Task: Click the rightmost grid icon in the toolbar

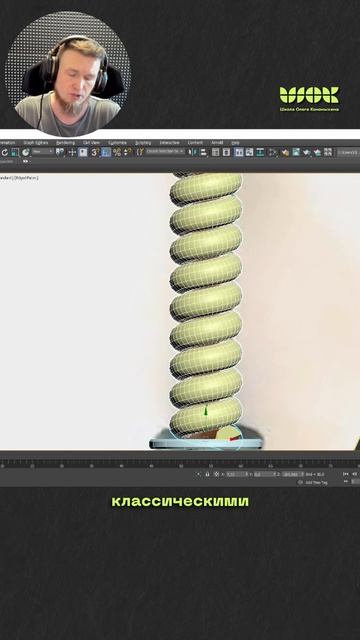Action: coord(328,152)
